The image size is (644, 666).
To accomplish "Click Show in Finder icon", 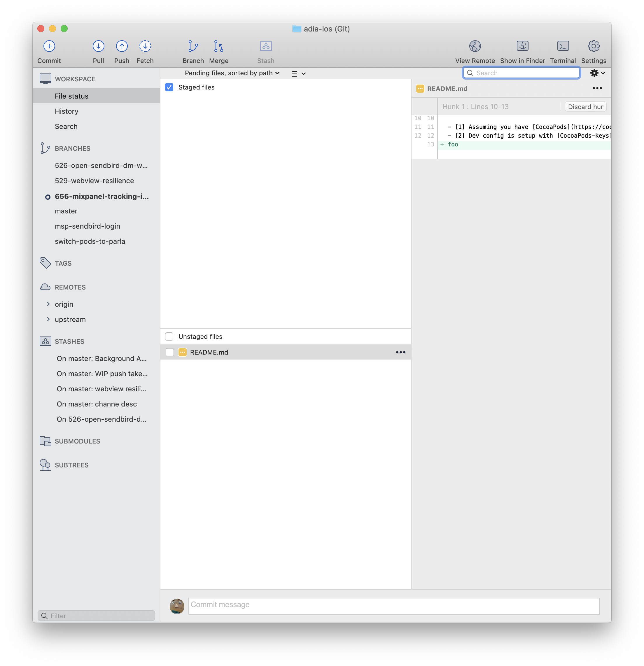I will click(x=522, y=46).
